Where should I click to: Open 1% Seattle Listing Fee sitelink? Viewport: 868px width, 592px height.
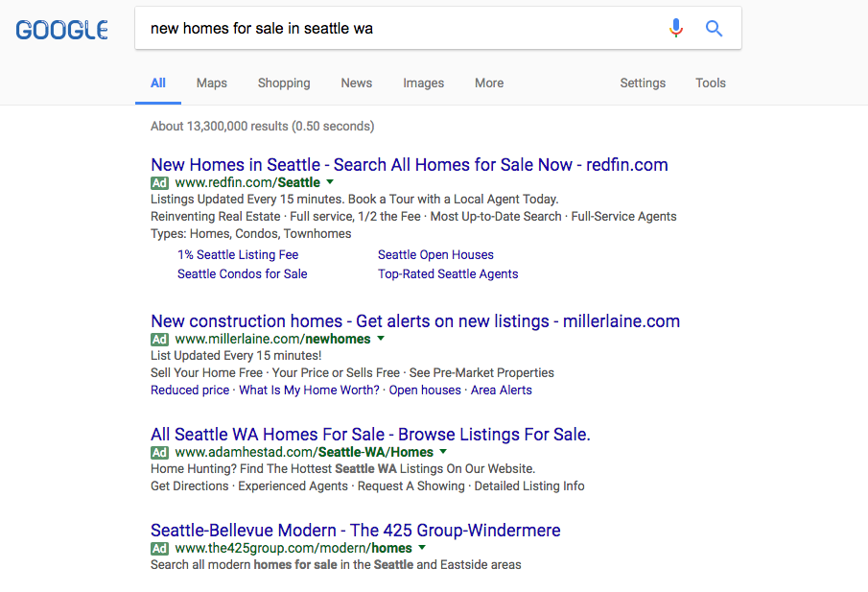[x=238, y=255]
